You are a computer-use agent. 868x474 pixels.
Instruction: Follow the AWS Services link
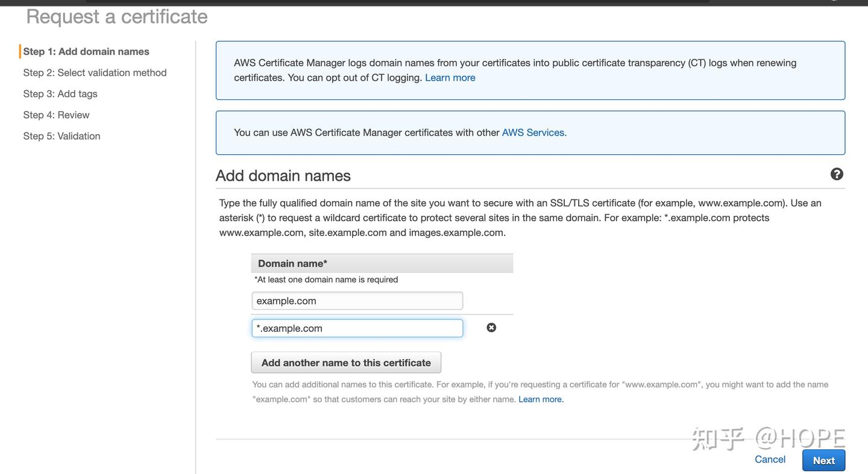click(533, 133)
